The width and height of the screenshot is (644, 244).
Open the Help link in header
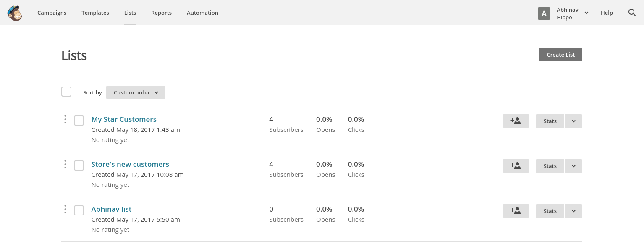(x=607, y=13)
